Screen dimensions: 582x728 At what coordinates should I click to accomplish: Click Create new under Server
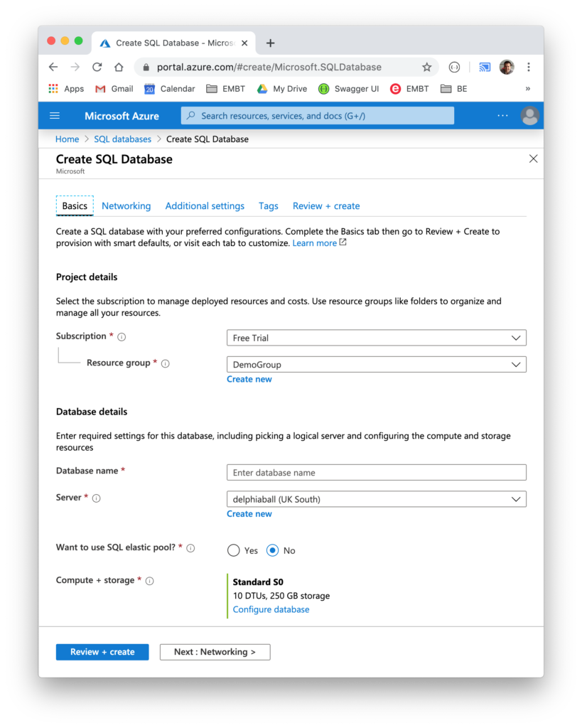tap(249, 514)
